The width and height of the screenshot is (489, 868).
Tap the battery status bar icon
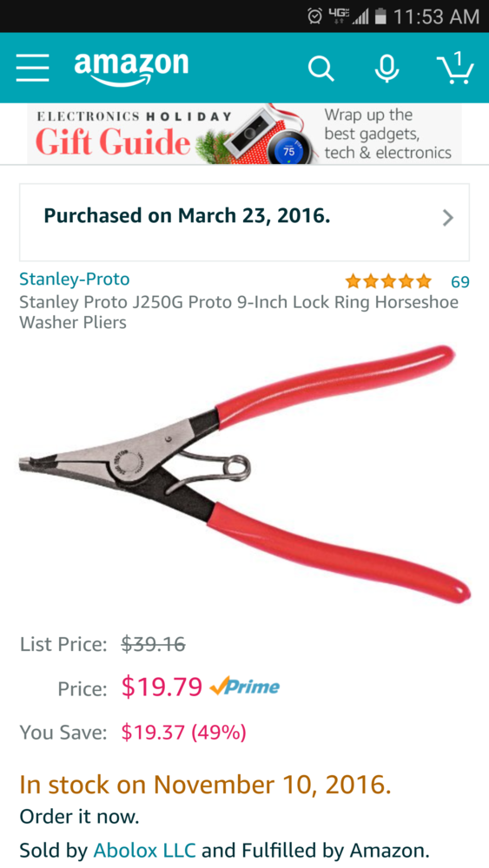point(380,16)
